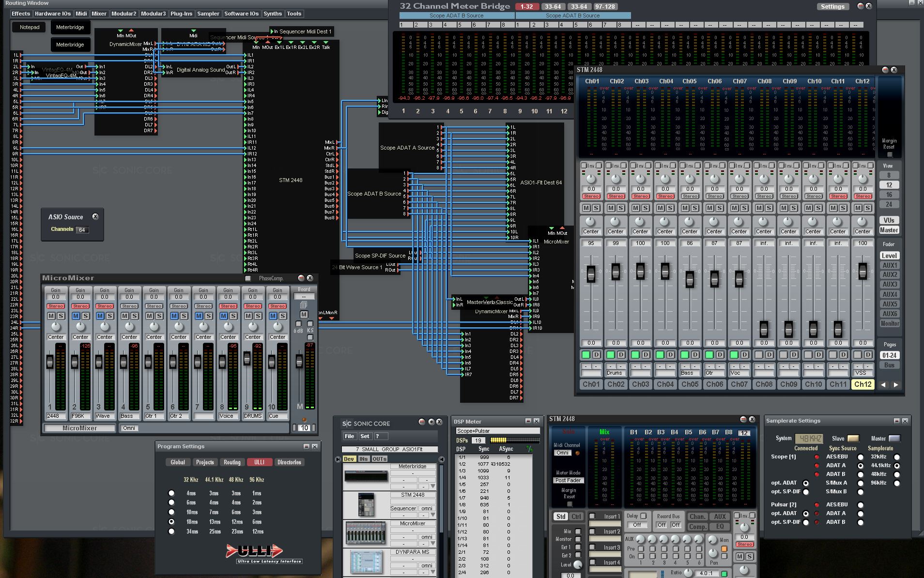The height and width of the screenshot is (578, 924).
Task: Click the EQ button in STM 2448 strip
Action: (x=720, y=527)
